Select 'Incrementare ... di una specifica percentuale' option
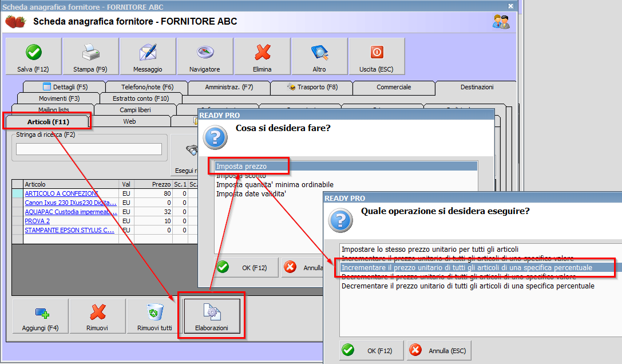This screenshot has width=622, height=364. (481, 267)
